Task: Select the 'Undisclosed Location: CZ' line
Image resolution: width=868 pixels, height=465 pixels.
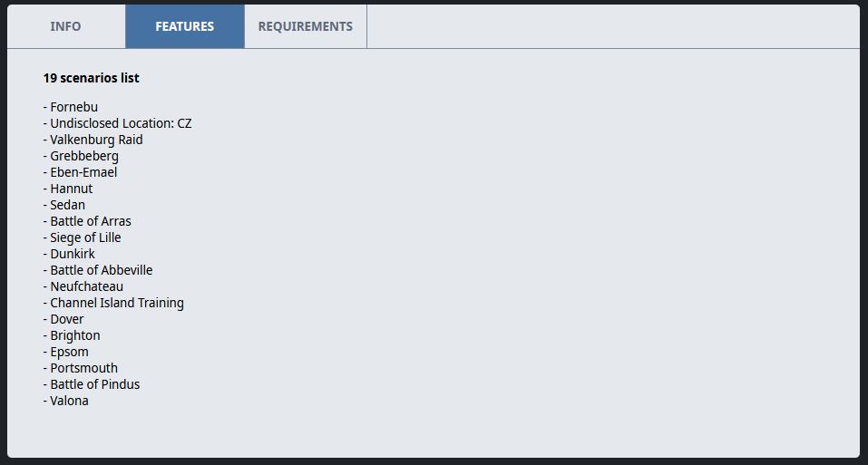Action: click(117, 123)
